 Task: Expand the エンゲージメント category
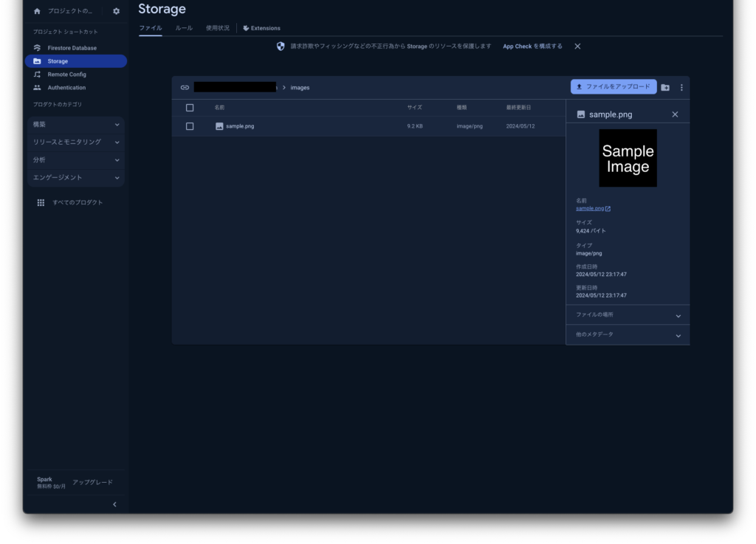pos(76,178)
